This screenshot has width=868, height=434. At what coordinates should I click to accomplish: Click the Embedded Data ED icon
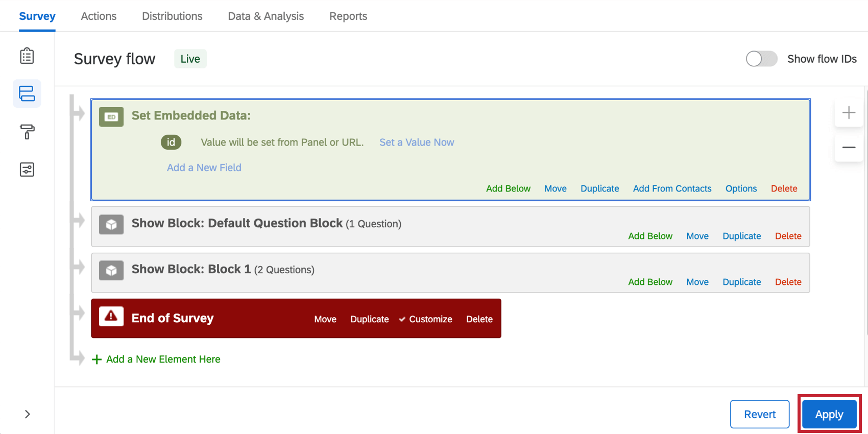(111, 117)
